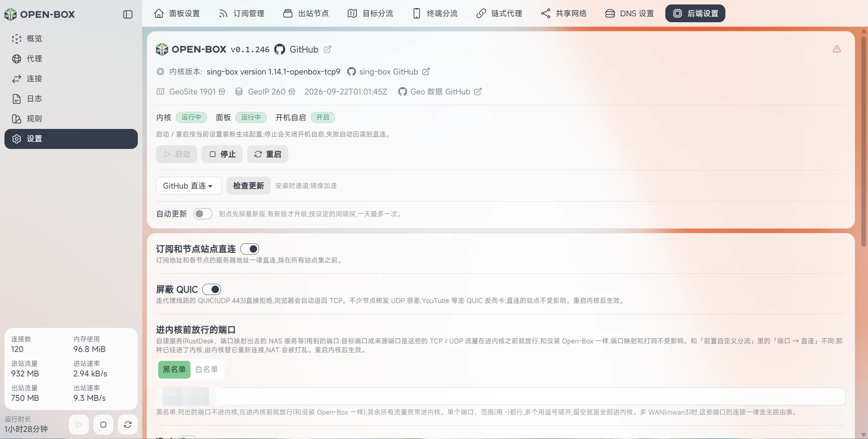The width and height of the screenshot is (868, 439).
Task: Open 规则 in the sidebar
Action: [71, 118]
